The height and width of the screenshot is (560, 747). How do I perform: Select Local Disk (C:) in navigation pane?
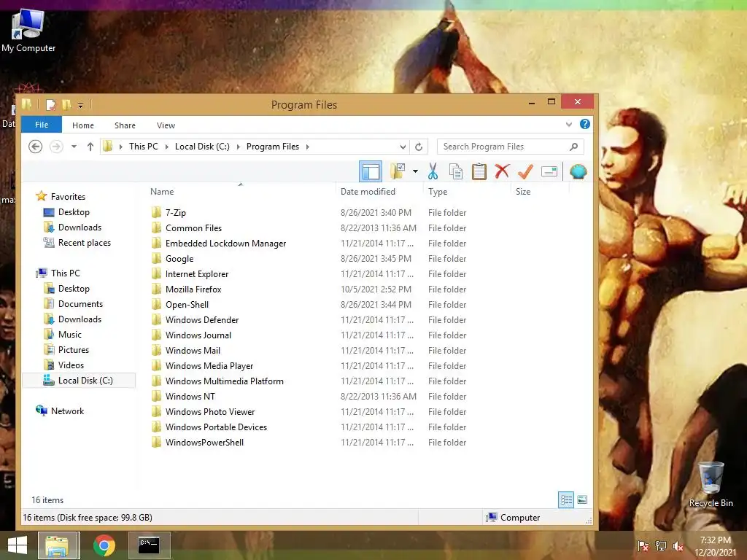(x=79, y=381)
